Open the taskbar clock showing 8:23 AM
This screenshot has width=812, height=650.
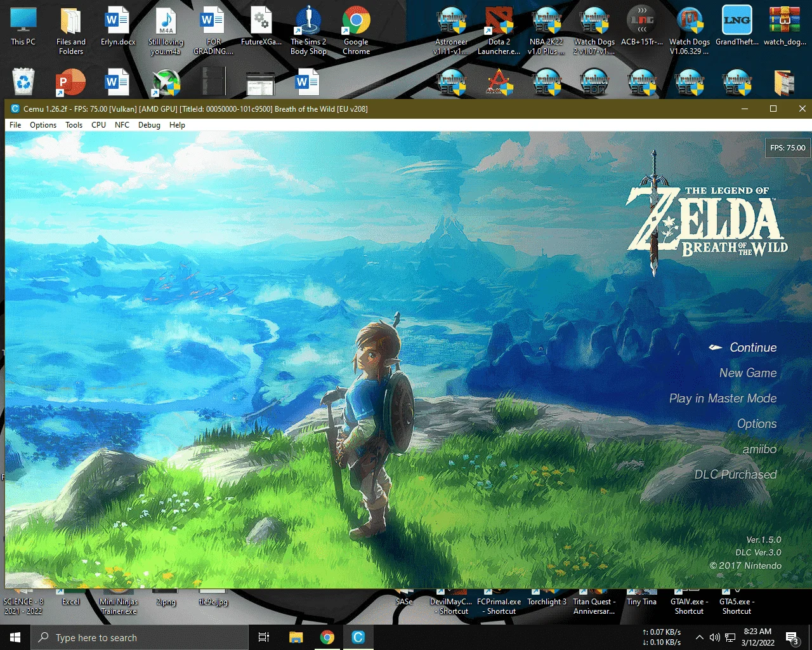[x=757, y=637]
